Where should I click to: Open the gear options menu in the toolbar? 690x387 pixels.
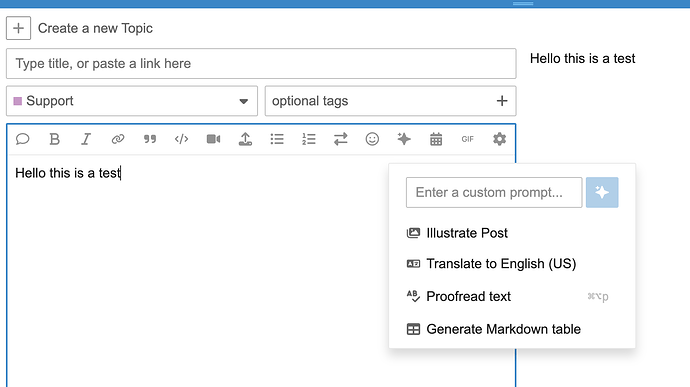tap(499, 139)
